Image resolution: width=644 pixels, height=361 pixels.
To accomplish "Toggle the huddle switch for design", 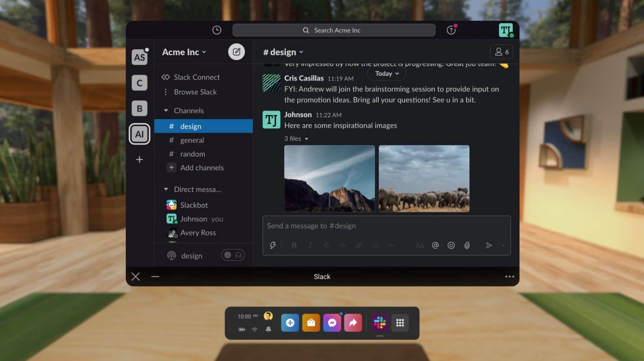I will pyautogui.click(x=233, y=255).
